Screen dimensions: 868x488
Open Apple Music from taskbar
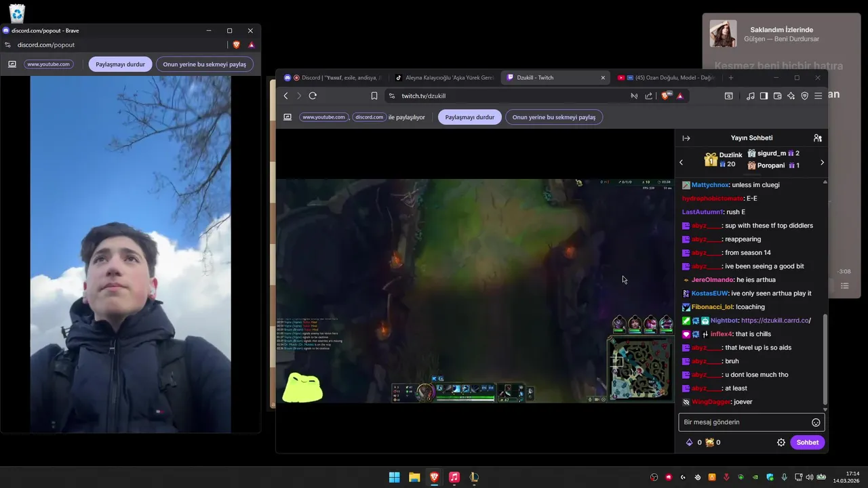pos(454,477)
